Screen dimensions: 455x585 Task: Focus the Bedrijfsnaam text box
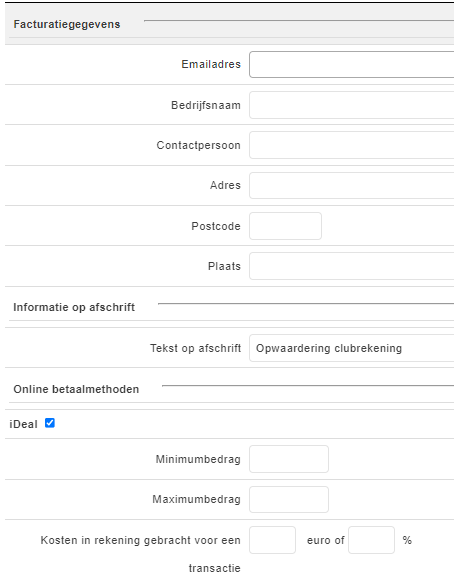click(352, 105)
